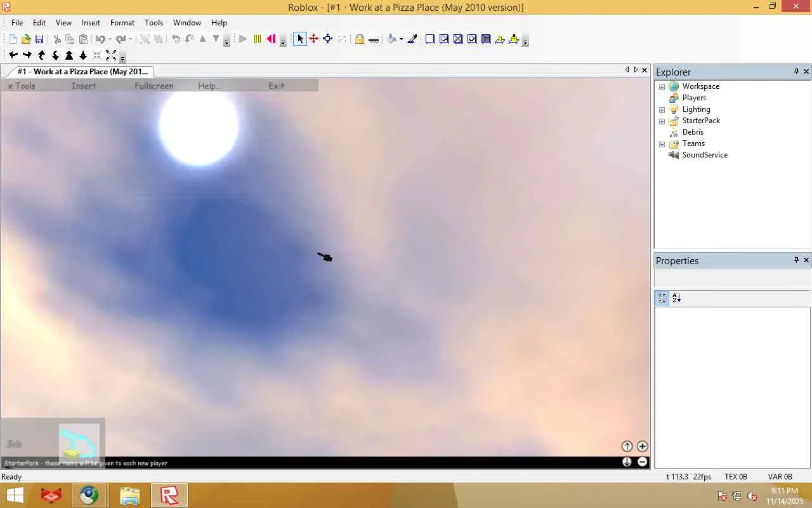Image resolution: width=812 pixels, height=508 pixels.
Task: Switch Properties to categorized view
Action: 662,298
